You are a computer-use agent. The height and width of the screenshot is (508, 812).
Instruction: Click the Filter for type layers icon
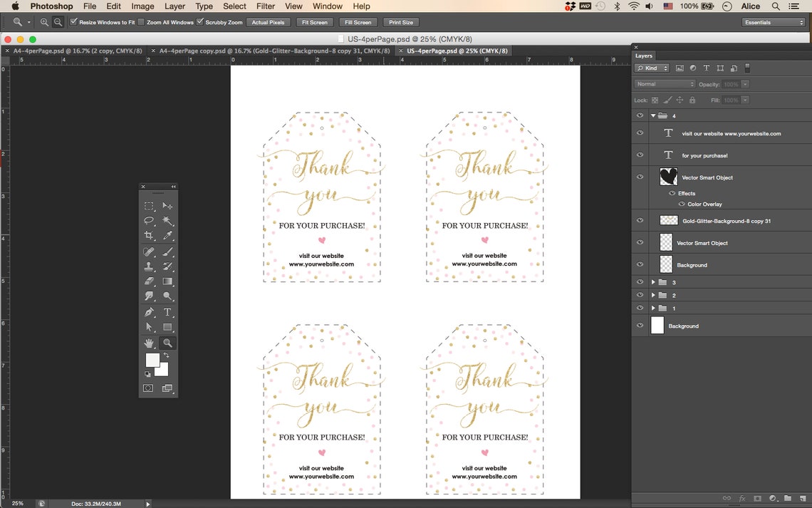pos(706,68)
